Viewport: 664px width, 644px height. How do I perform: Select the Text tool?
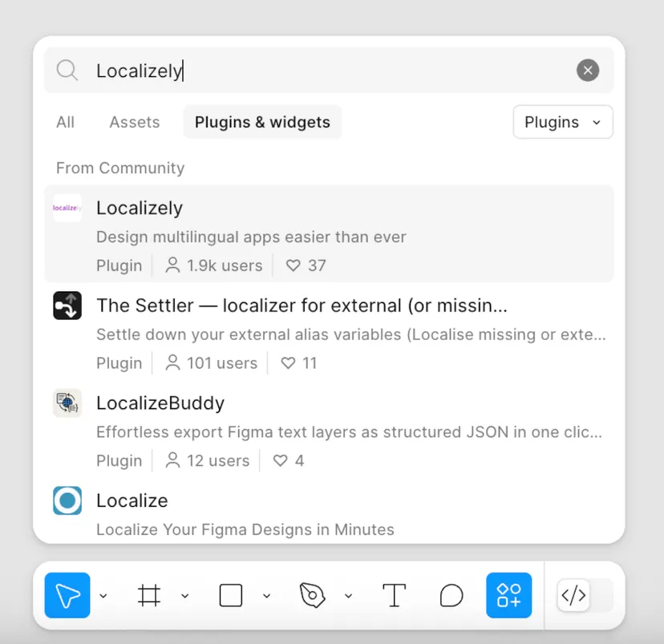pyautogui.click(x=394, y=595)
